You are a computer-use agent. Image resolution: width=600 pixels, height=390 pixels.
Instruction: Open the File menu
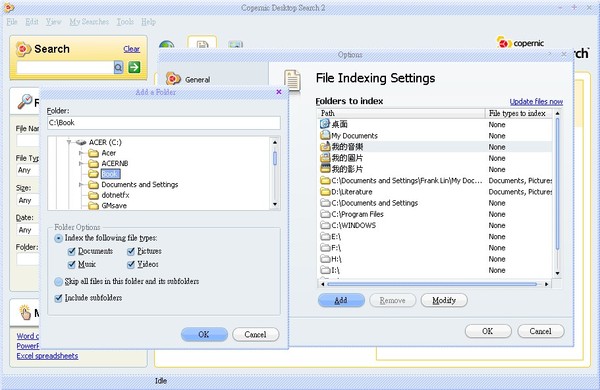tap(12, 22)
